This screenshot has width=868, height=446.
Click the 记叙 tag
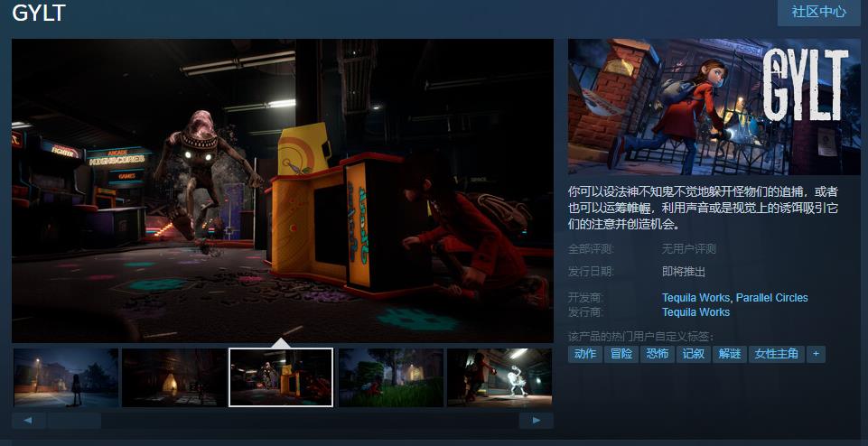tap(693, 354)
